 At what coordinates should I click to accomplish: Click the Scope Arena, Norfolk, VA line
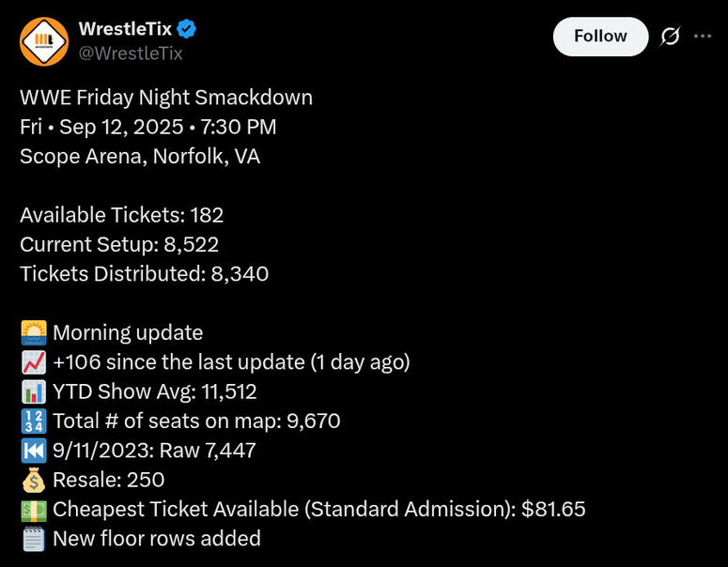coord(140,156)
